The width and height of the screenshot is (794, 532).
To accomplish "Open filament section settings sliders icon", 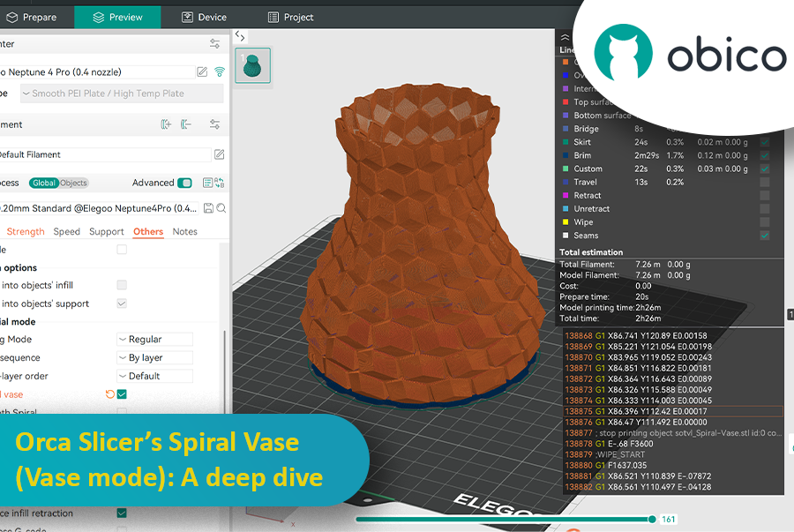I will pos(214,124).
